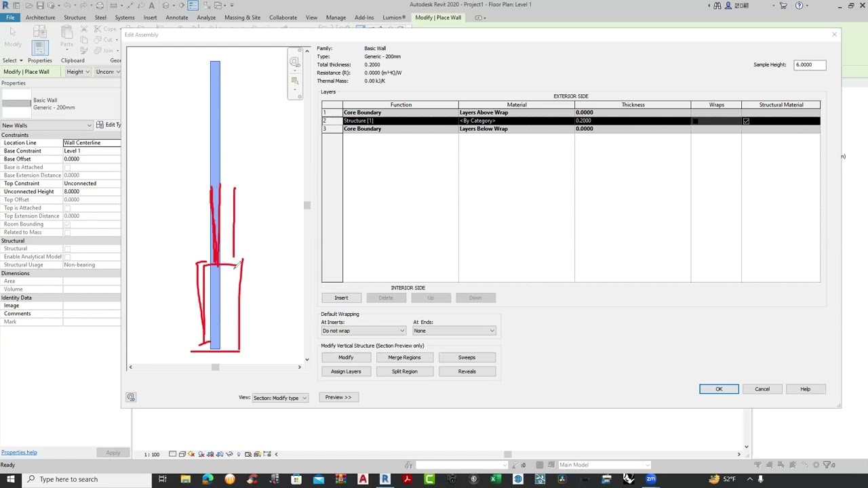Open the Main Model dropdown in status bar
The height and width of the screenshot is (488, 868).
(604, 465)
